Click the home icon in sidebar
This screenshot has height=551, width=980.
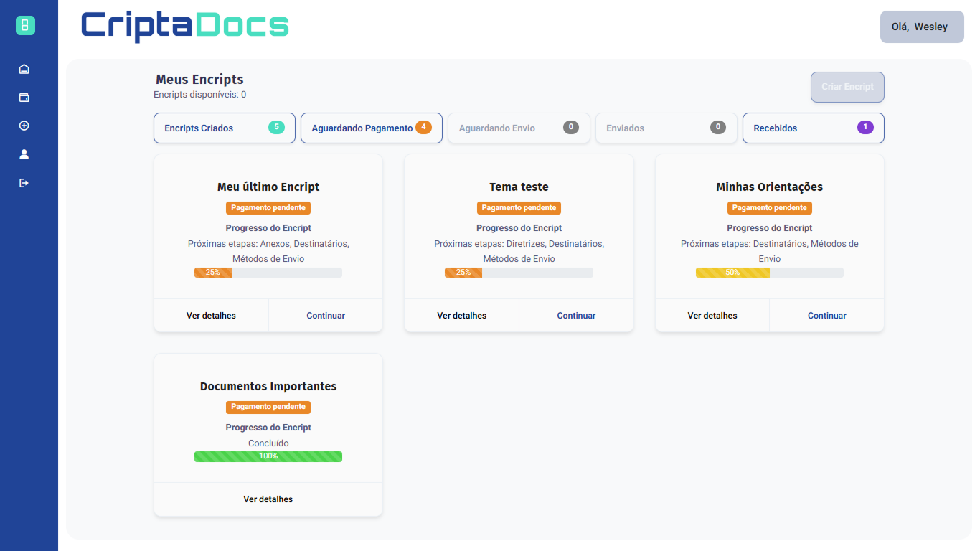pyautogui.click(x=24, y=69)
